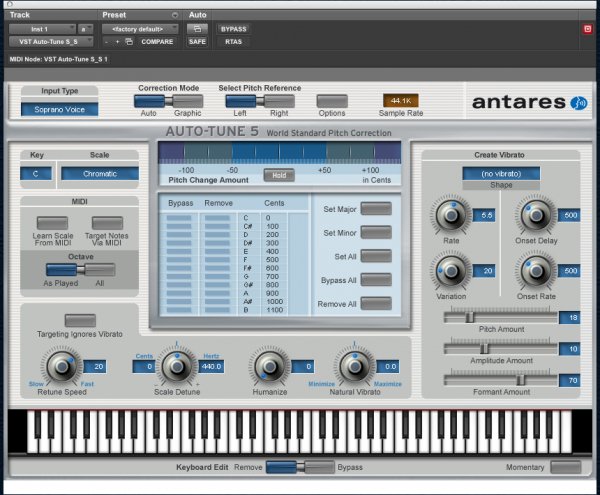Image resolution: width=600 pixels, height=495 pixels.
Task: Click the Auto preset copy icon above SAFE
Action: click(197, 29)
